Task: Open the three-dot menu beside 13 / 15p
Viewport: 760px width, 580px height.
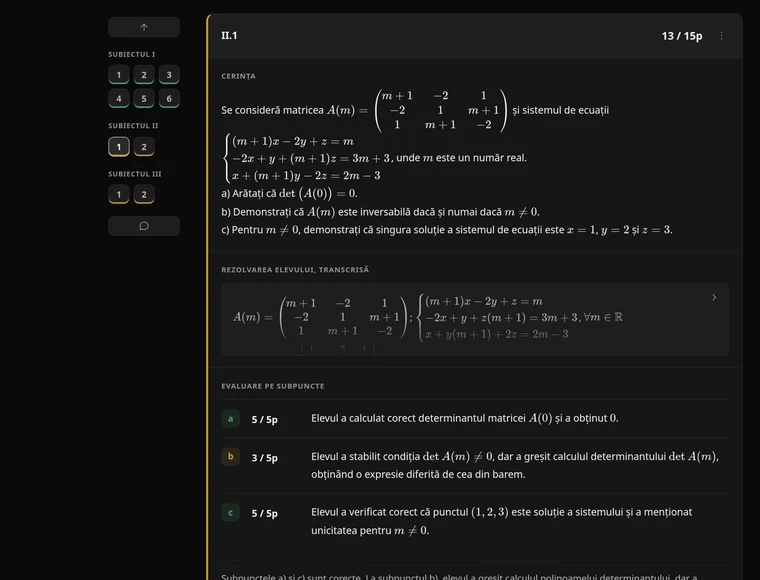Action: pyautogui.click(x=721, y=36)
